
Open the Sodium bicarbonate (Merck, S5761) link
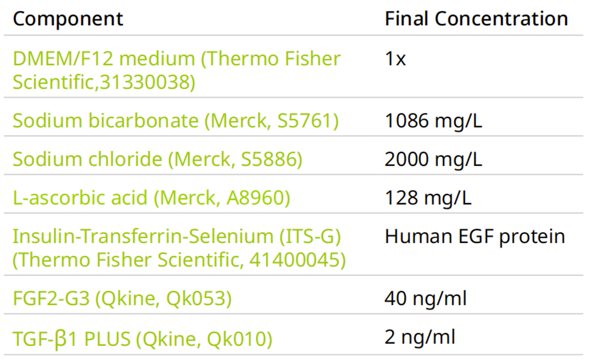click(x=175, y=121)
